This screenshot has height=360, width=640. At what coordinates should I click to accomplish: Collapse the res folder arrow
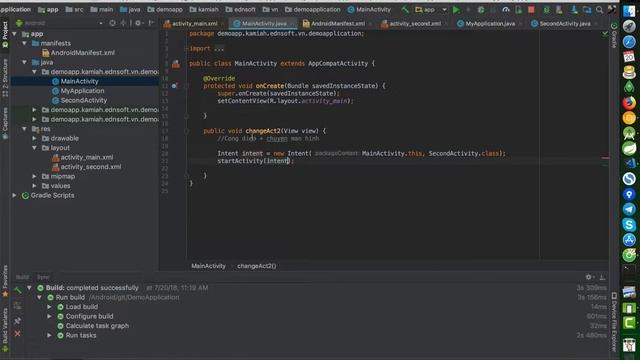pyautogui.click(x=25, y=129)
